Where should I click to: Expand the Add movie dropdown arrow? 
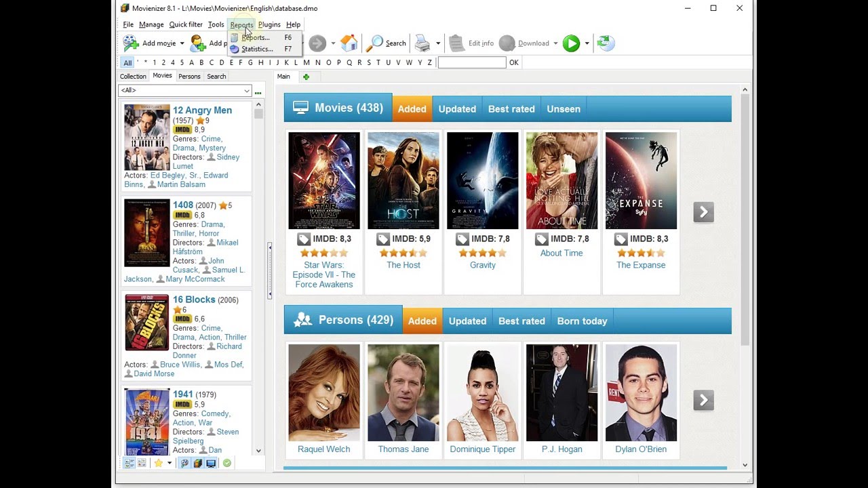[182, 43]
